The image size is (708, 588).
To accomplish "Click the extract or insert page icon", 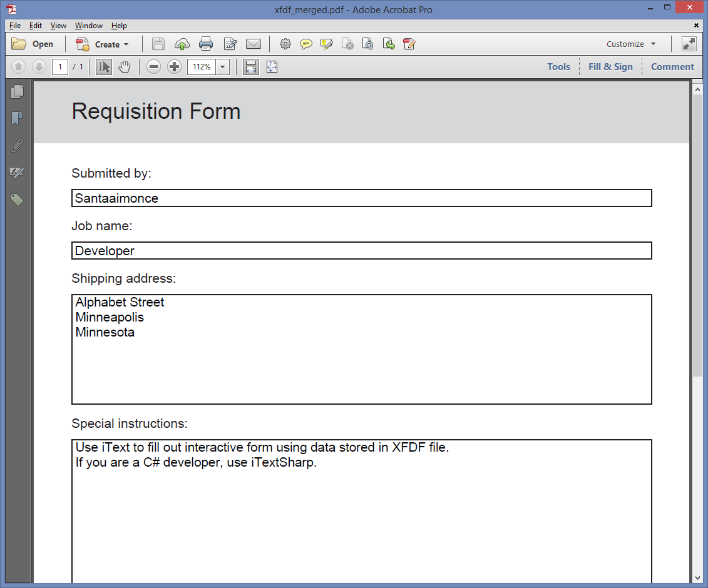I will 389,44.
